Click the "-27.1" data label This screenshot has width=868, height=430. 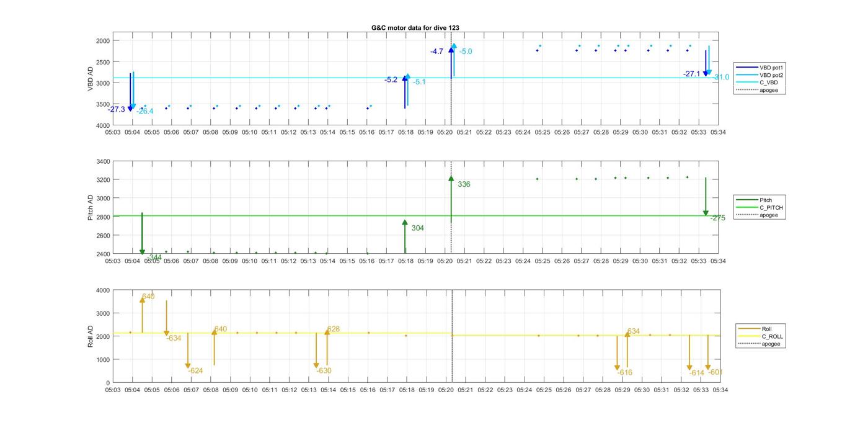(x=691, y=74)
